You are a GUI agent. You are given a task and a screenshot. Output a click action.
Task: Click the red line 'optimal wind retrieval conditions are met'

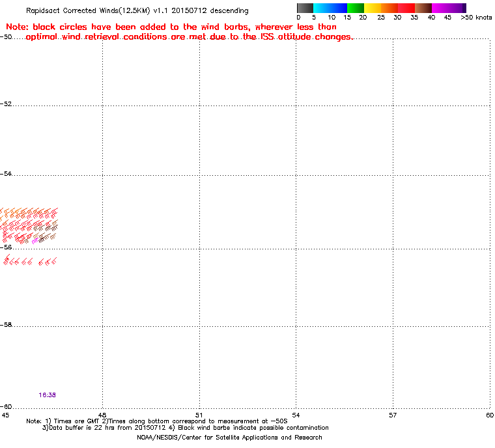(117, 37)
